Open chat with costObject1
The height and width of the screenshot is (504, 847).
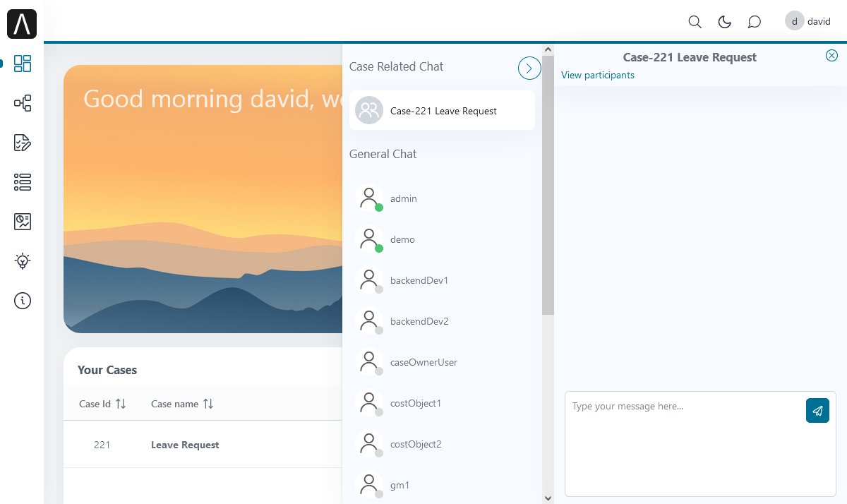[x=442, y=403]
